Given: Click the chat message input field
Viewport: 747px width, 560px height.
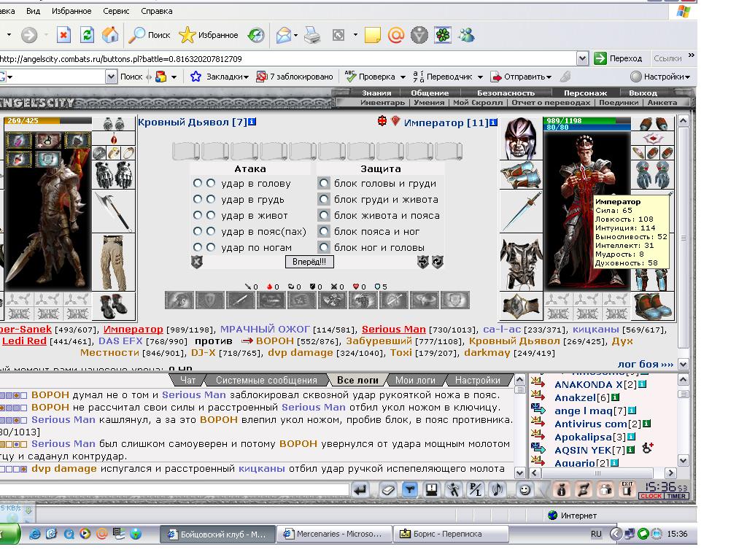Looking at the screenshot, I should [174, 489].
